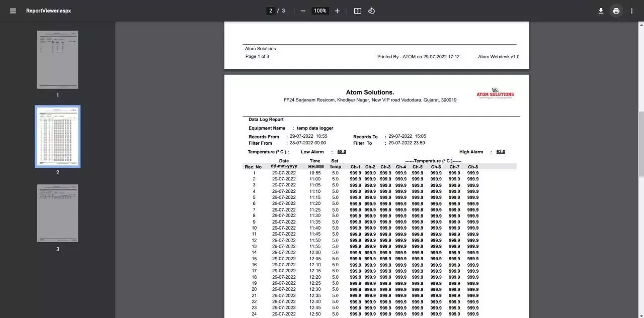Select the page 2 thumbnail
Viewport: 644px width, 318px height.
(57, 136)
